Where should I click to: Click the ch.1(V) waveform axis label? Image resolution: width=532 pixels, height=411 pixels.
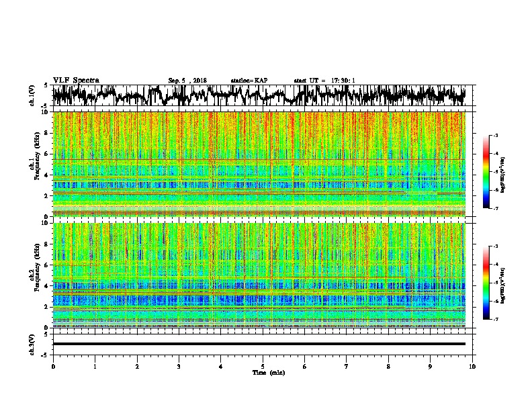coord(32,95)
